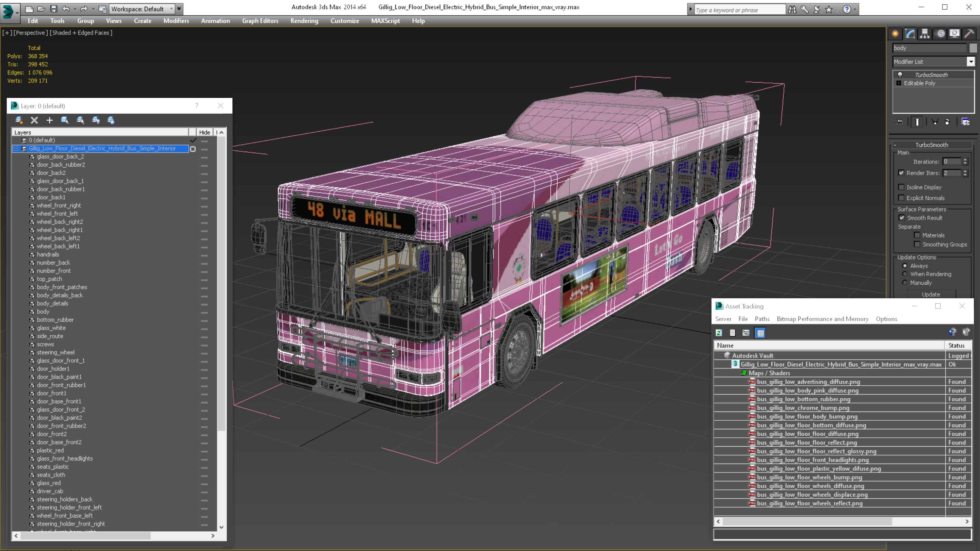Click Tree View icon in Asset Tracking
The height and width of the screenshot is (551, 980).
[x=746, y=333]
